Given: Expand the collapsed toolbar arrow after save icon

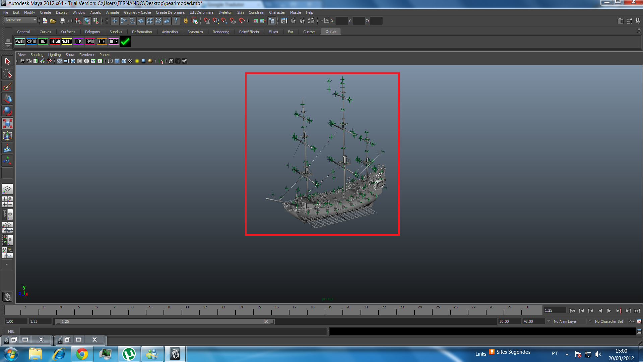Looking at the screenshot, I should pos(69,21).
